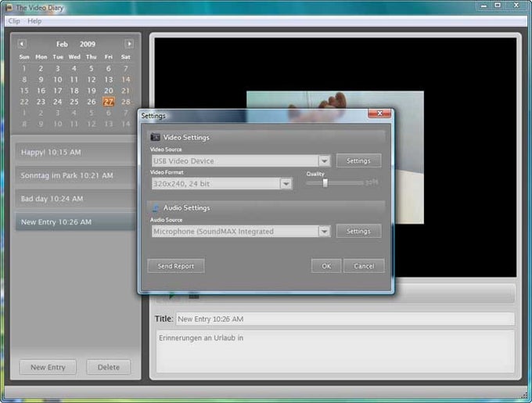
Task: Close The Video Diary main window
Action: 516,5
